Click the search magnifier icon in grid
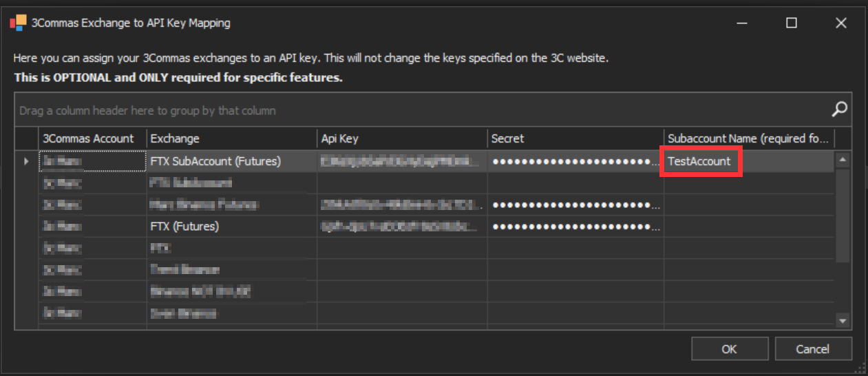This screenshot has height=376, width=868. [839, 109]
